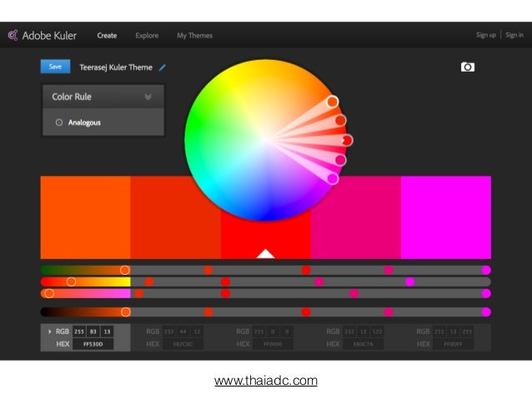Open the Create tab
The height and width of the screenshot is (399, 532).
107,35
